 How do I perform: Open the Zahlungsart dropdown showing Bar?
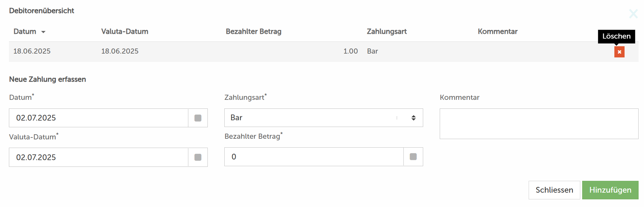323,118
